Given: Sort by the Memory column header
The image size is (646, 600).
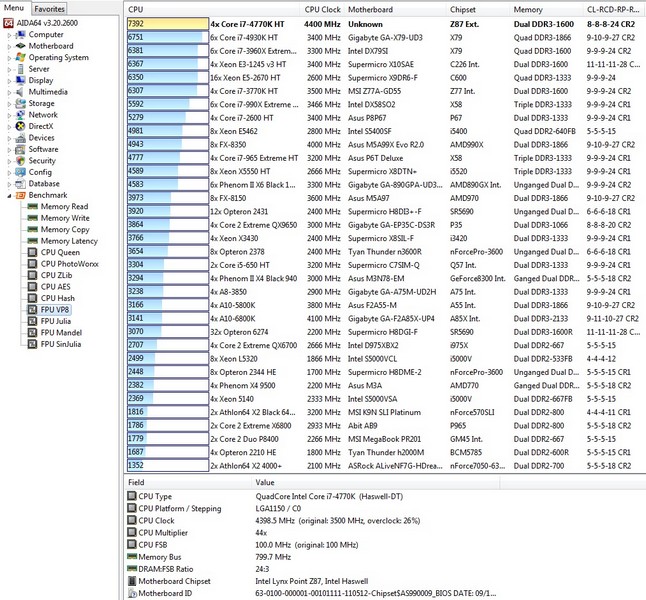Looking at the screenshot, I should [547, 9].
